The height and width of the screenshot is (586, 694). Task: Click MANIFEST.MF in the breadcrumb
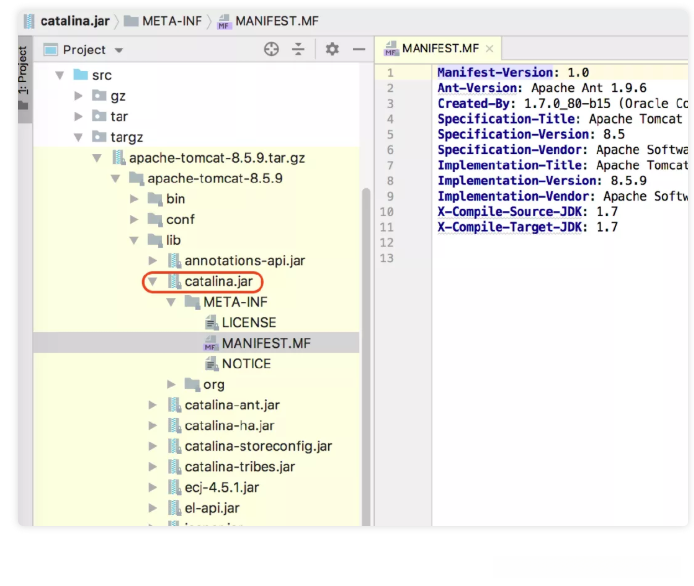tap(277, 21)
